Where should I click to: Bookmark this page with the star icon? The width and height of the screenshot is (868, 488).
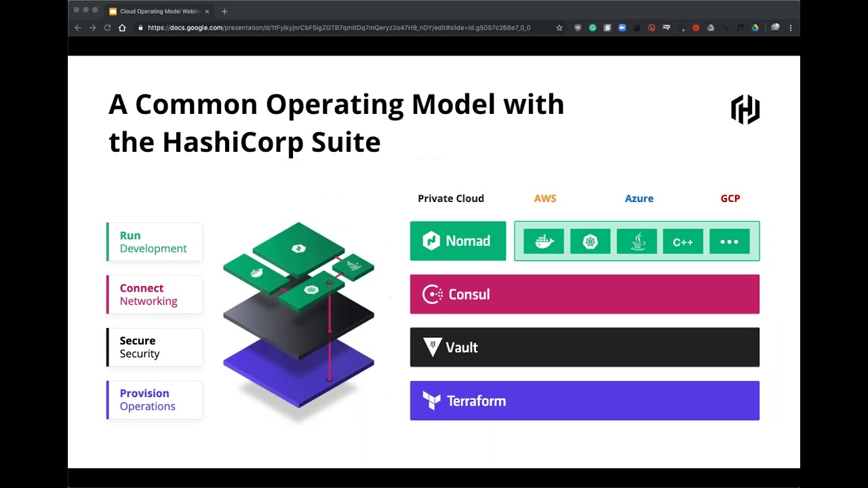coord(559,28)
